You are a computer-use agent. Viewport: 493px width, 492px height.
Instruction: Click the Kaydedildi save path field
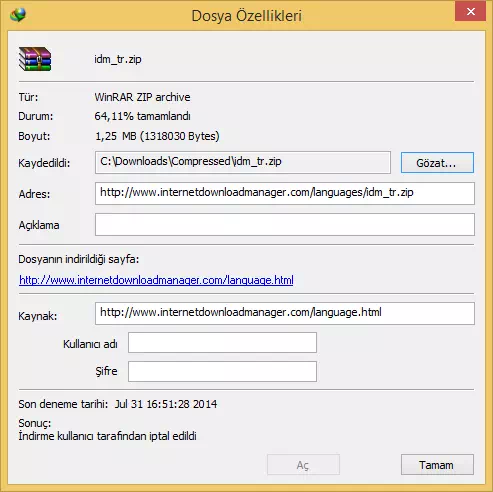[x=243, y=162]
